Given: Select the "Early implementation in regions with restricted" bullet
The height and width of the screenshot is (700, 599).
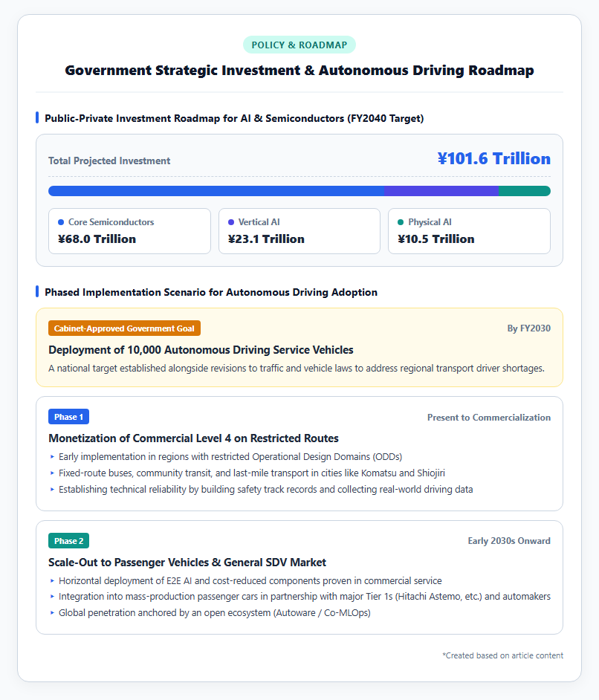Looking at the screenshot, I should tap(230, 457).
